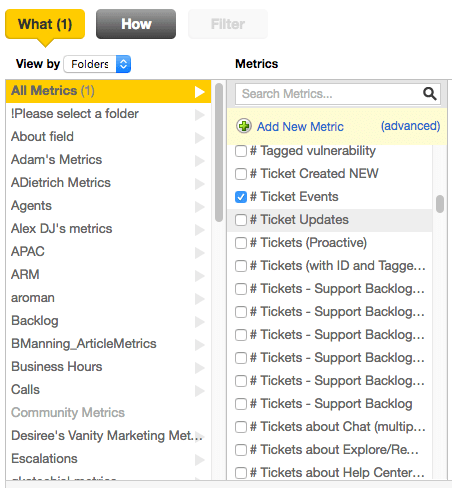This screenshot has width=452, height=488.
Task: Click the # Ticket Updates metric name
Action: point(299,220)
